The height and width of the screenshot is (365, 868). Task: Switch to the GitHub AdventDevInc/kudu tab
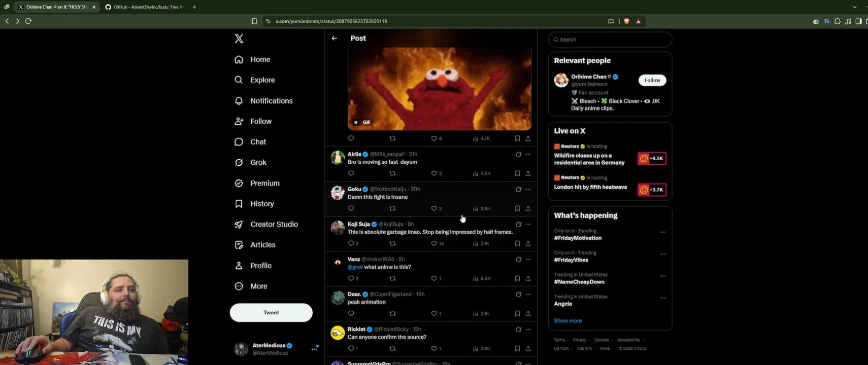tap(144, 7)
